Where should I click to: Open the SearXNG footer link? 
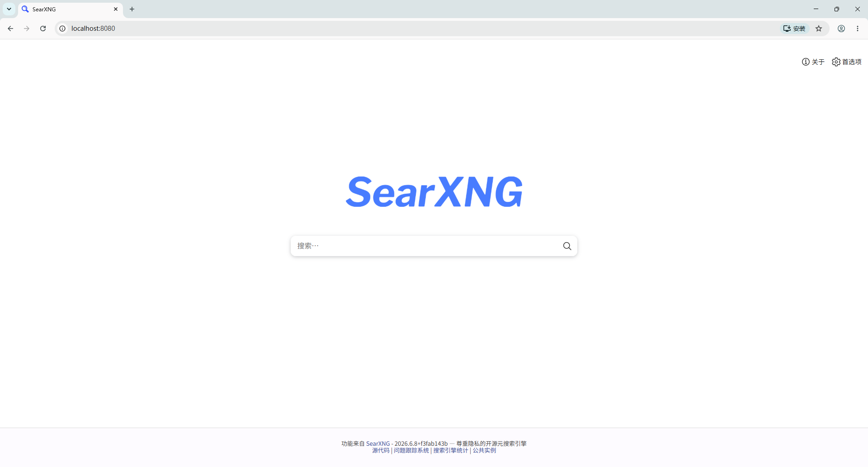[378, 443]
